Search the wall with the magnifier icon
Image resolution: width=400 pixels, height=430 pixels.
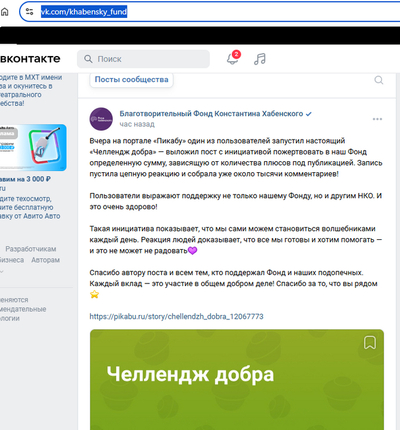pyautogui.click(x=379, y=80)
